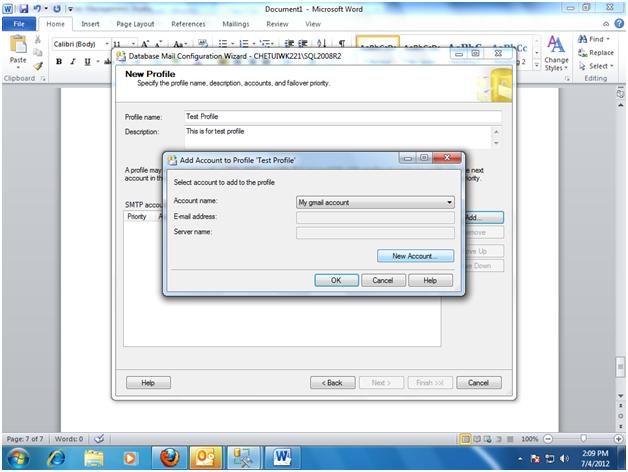The height and width of the screenshot is (472, 628).
Task: Switch to the Review tab
Action: [277, 24]
